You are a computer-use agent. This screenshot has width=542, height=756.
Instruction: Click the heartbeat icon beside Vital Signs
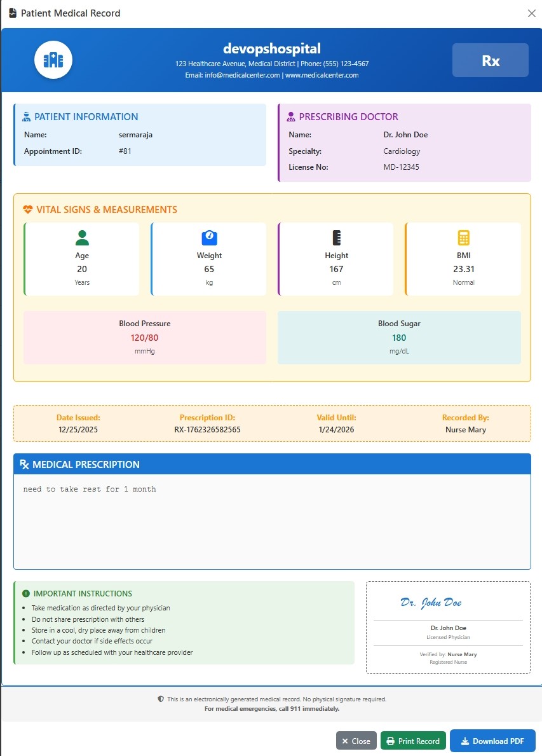[27, 210]
